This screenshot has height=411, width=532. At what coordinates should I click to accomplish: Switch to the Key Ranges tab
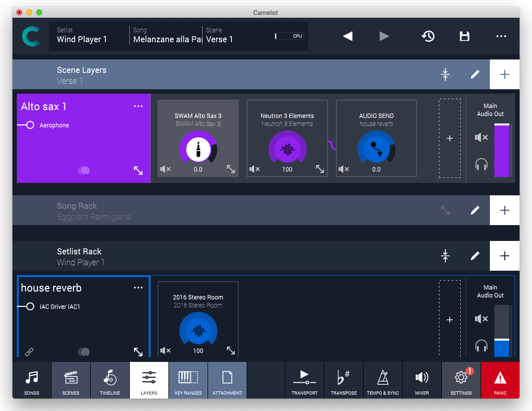[x=188, y=380]
